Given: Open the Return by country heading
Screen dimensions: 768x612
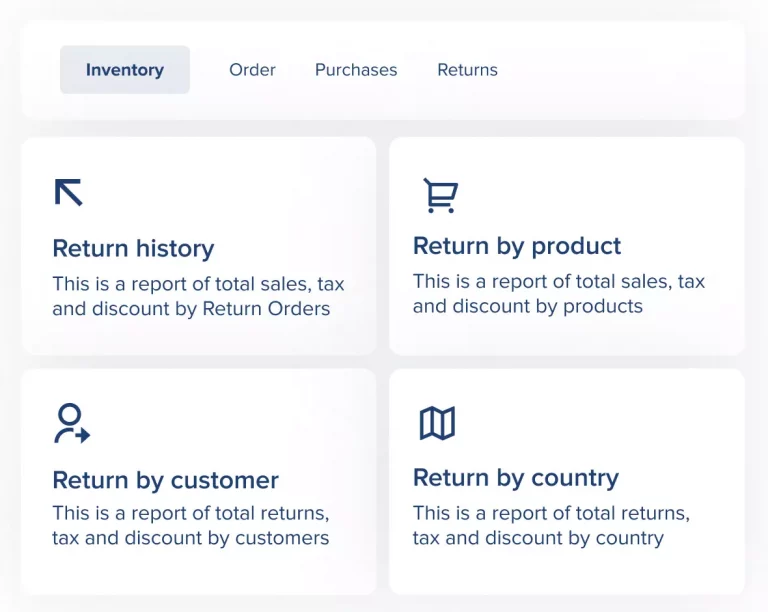Looking at the screenshot, I should click(x=516, y=478).
